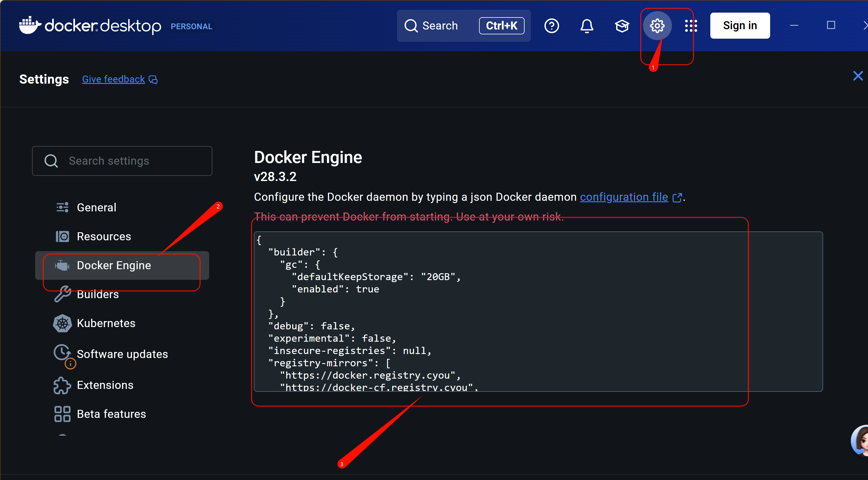The image size is (868, 480).
Task: Click the header Search box
Action: [464, 26]
